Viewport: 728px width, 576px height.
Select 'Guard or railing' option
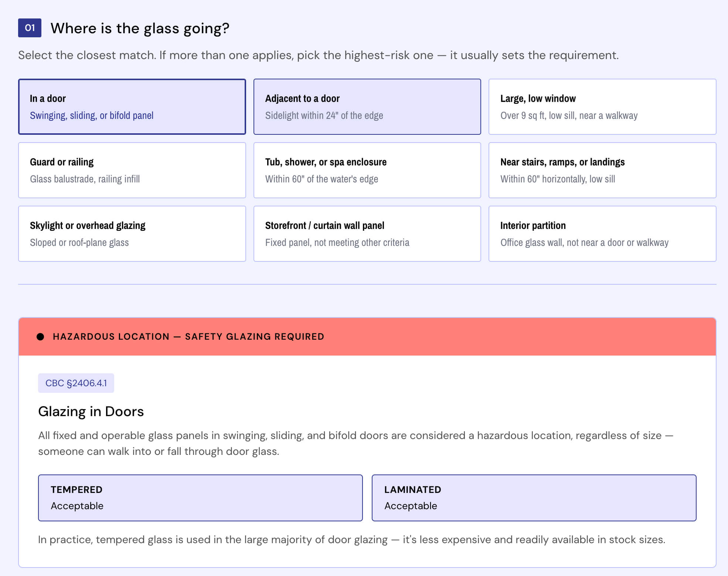[132, 170]
